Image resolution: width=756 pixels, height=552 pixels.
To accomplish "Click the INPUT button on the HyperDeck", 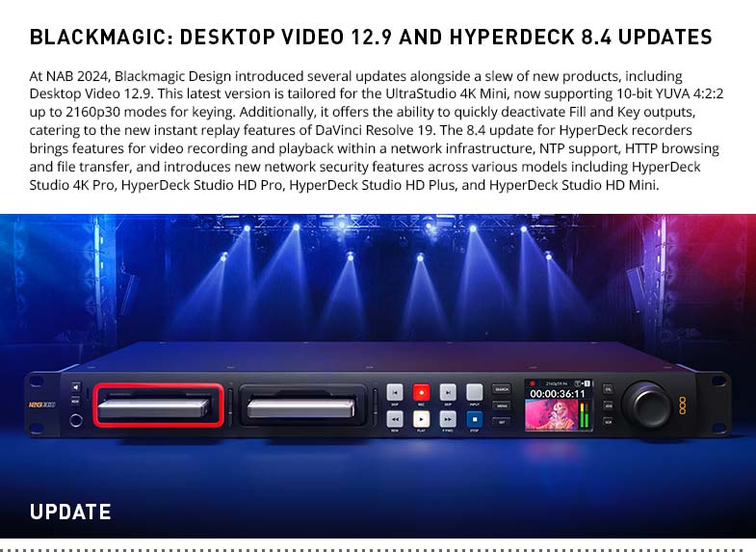I will click(x=475, y=392).
